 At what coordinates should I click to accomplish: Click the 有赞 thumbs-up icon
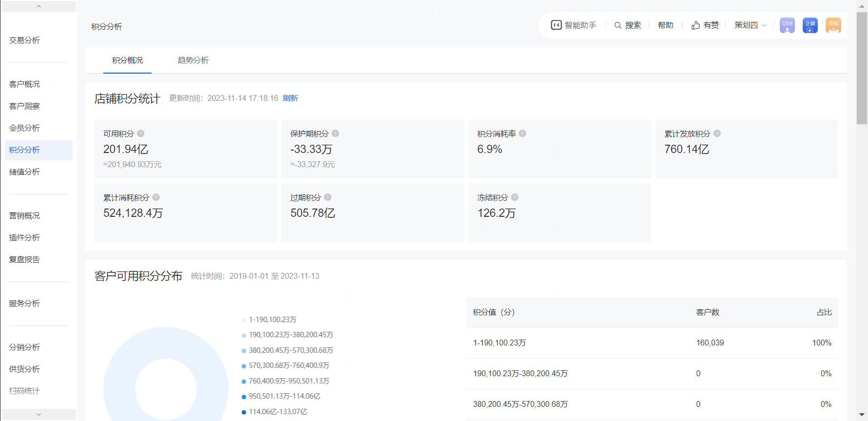pos(695,25)
